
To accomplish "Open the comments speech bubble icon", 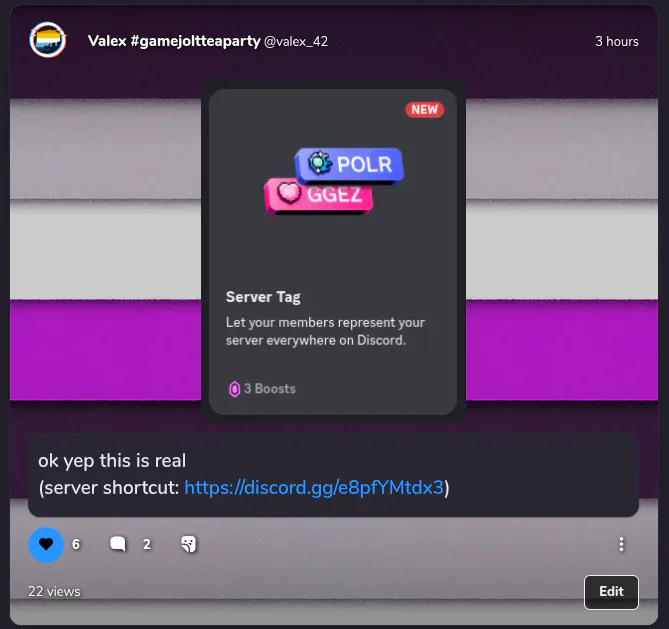I will tap(118, 544).
